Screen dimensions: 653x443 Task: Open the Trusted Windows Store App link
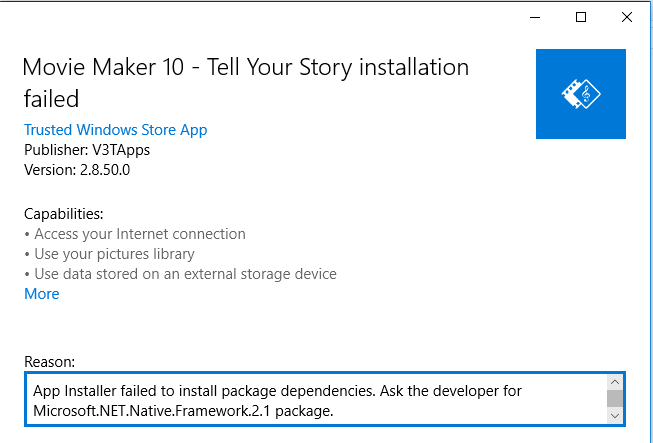(115, 130)
